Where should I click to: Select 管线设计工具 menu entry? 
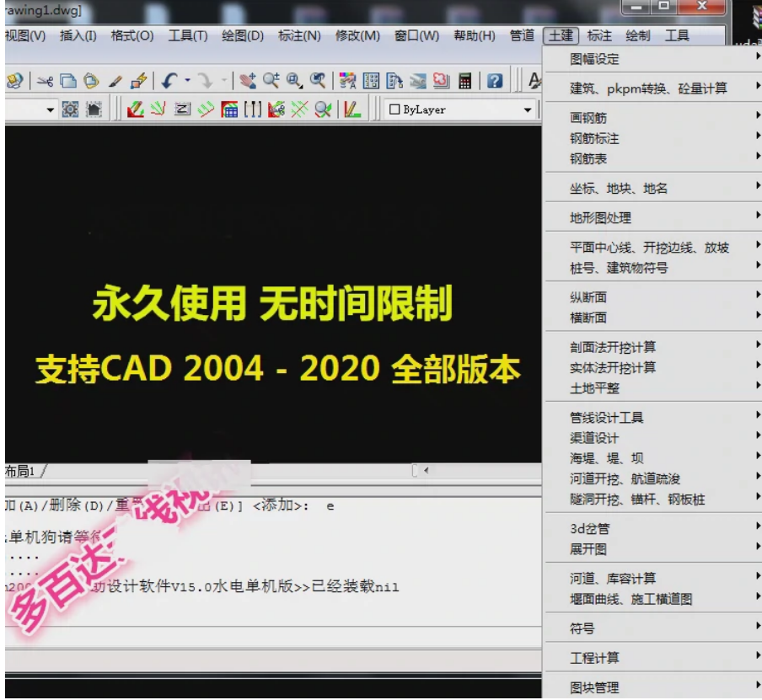[652, 418]
